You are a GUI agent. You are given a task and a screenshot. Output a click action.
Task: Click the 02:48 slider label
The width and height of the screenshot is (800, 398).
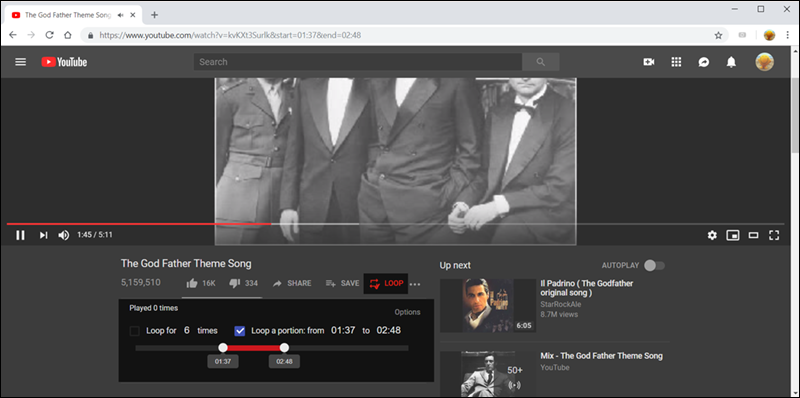[x=284, y=361]
